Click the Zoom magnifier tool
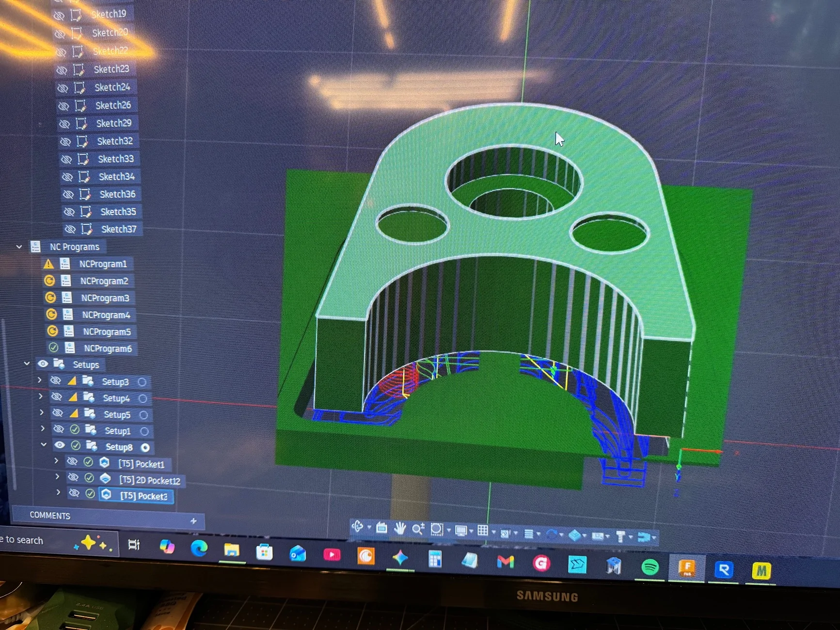 [x=417, y=529]
